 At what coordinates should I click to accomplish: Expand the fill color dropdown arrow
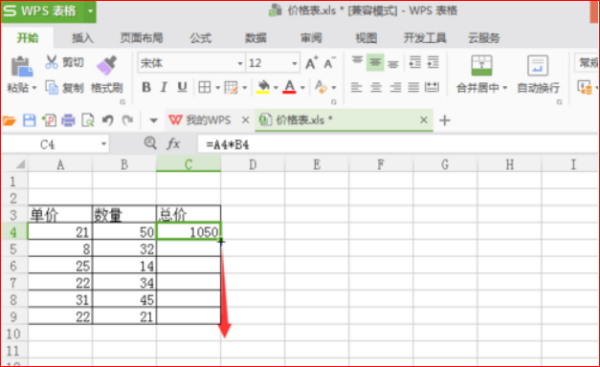[276, 88]
